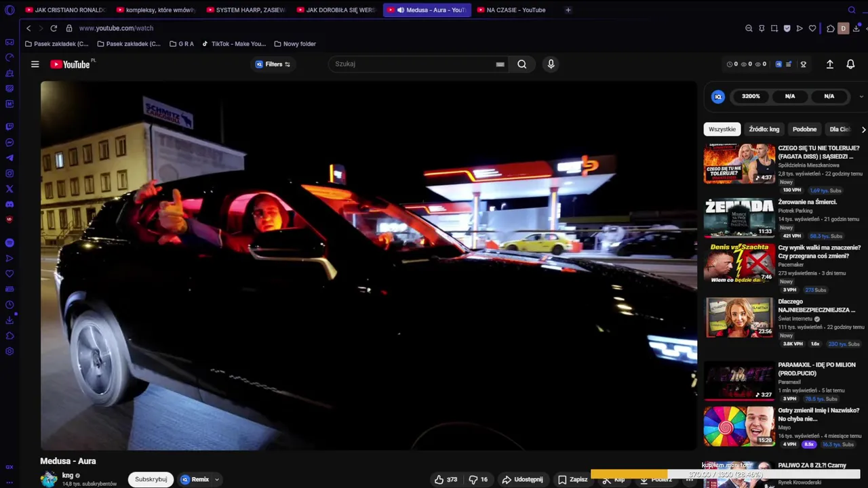Show more filter chips with right arrow
868x488 pixels.
click(x=863, y=129)
